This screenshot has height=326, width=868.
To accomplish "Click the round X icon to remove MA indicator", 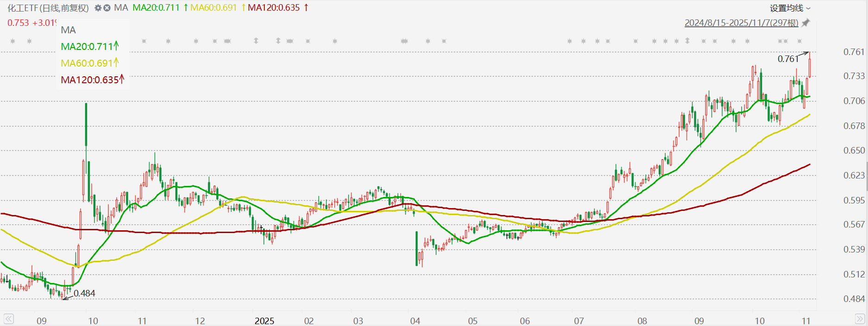I will pos(107,8).
